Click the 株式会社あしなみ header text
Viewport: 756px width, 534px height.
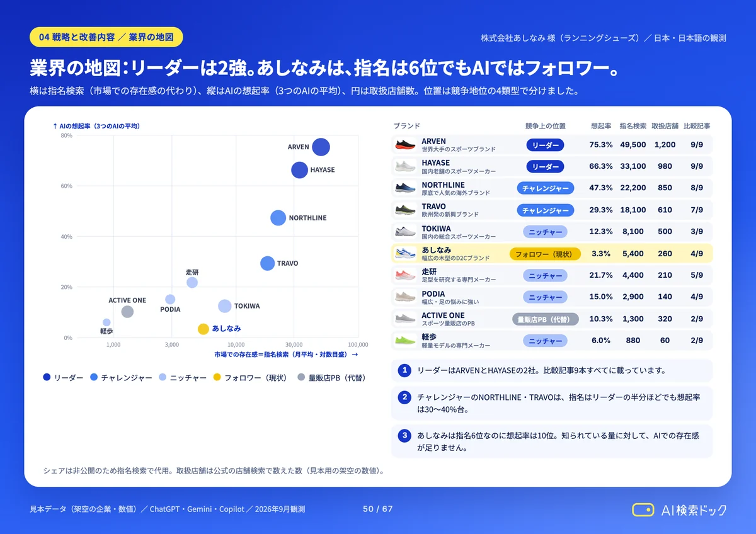(604, 38)
